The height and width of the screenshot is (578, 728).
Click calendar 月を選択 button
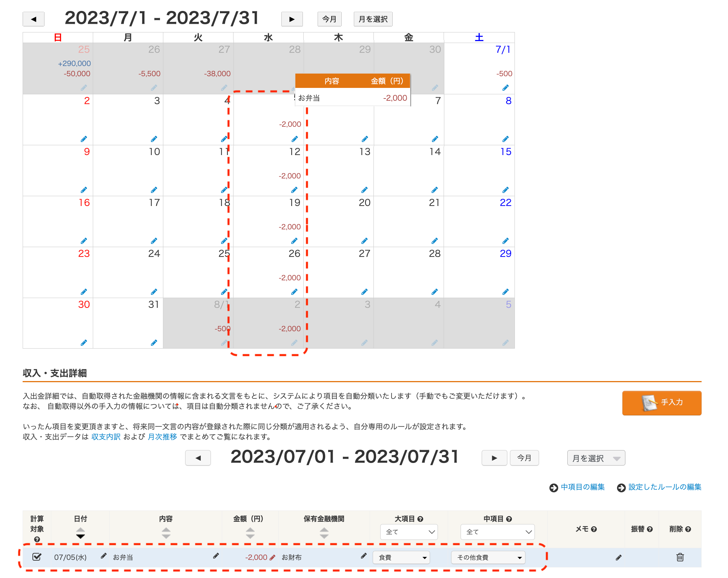[x=373, y=19]
